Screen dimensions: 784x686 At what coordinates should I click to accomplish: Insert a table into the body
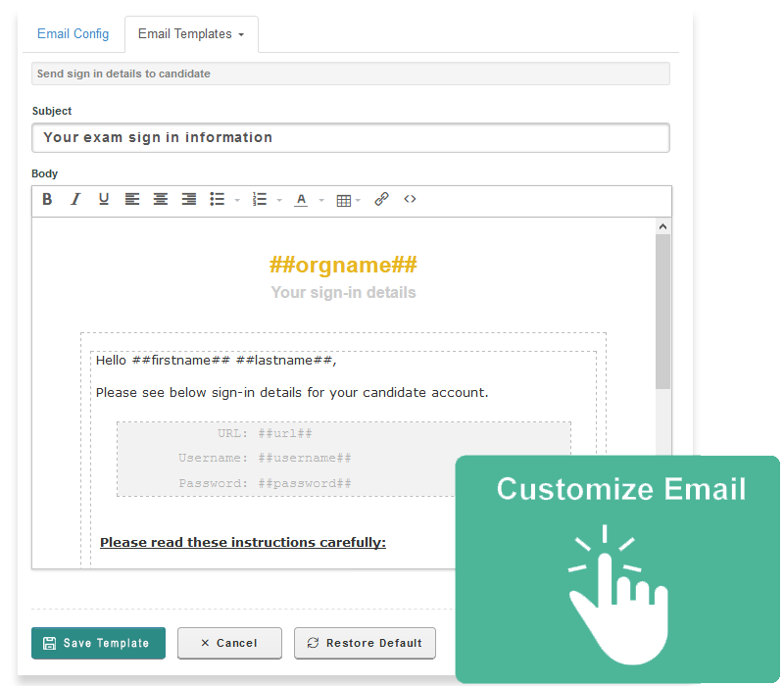tap(344, 201)
